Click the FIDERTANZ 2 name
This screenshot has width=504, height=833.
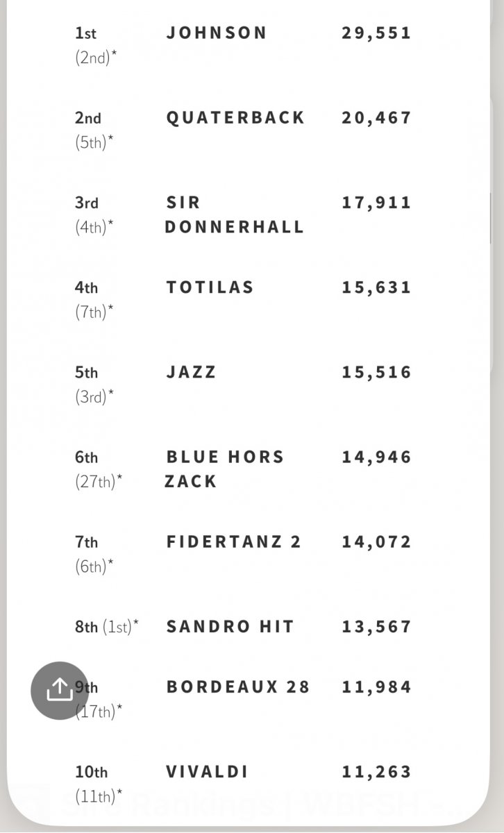tap(234, 541)
